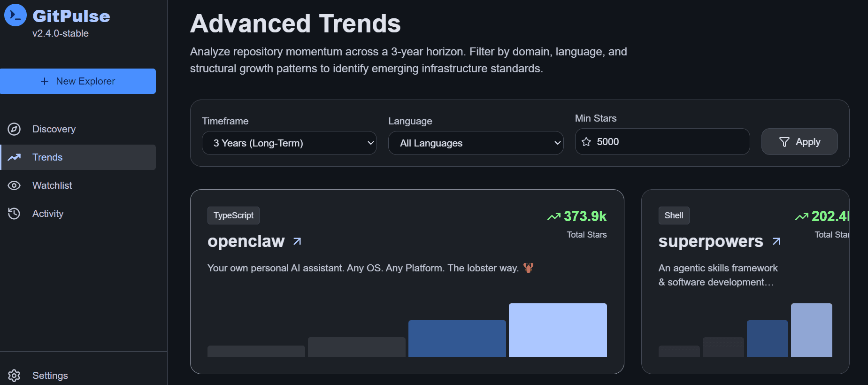The image size is (868, 385).
Task: Click the New Explorer button
Action: point(78,81)
